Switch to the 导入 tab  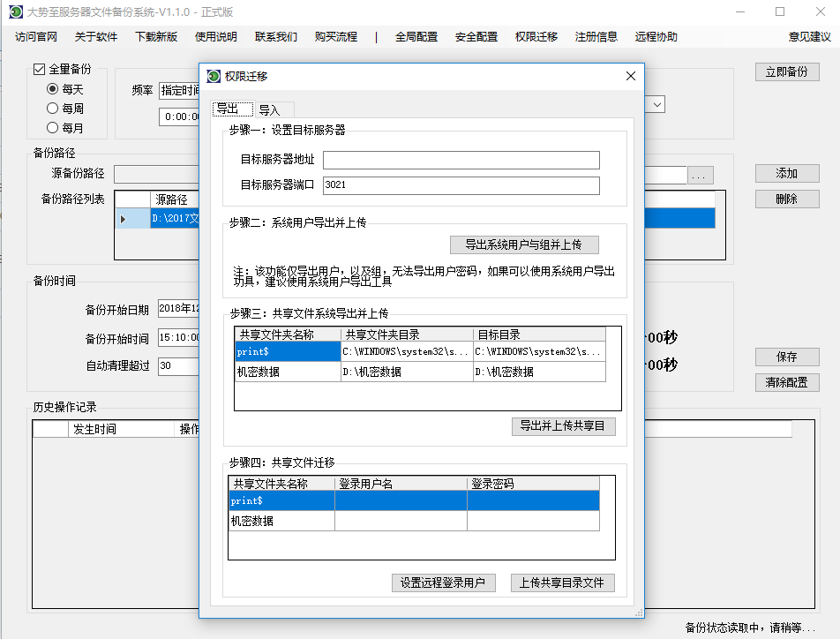pyautogui.click(x=269, y=110)
